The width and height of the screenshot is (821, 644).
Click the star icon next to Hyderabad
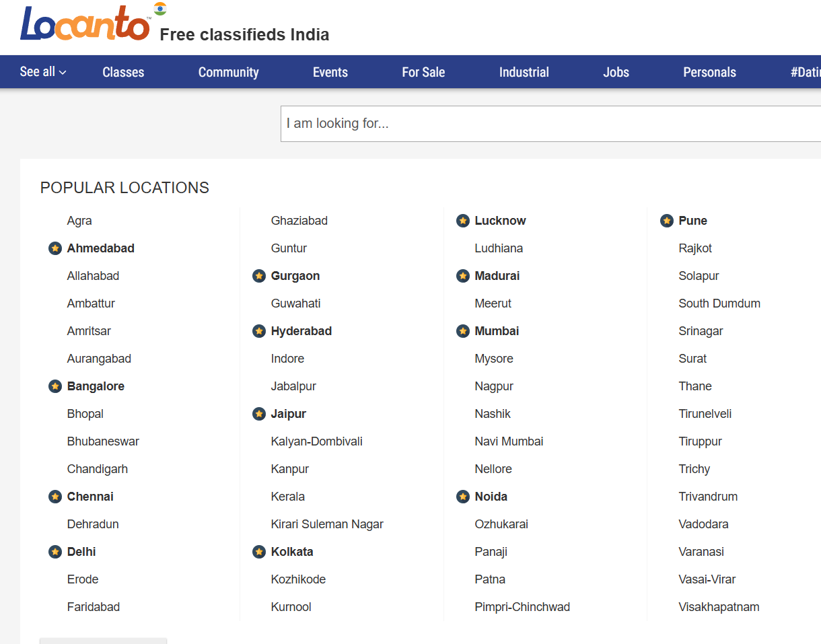pos(259,331)
